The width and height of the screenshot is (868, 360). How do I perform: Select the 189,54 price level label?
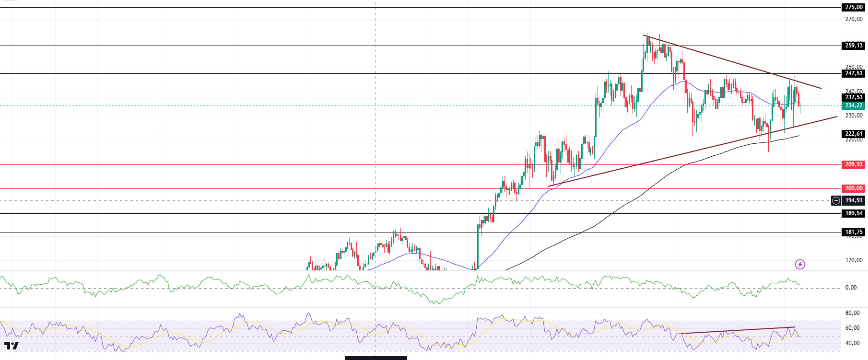[x=854, y=213]
